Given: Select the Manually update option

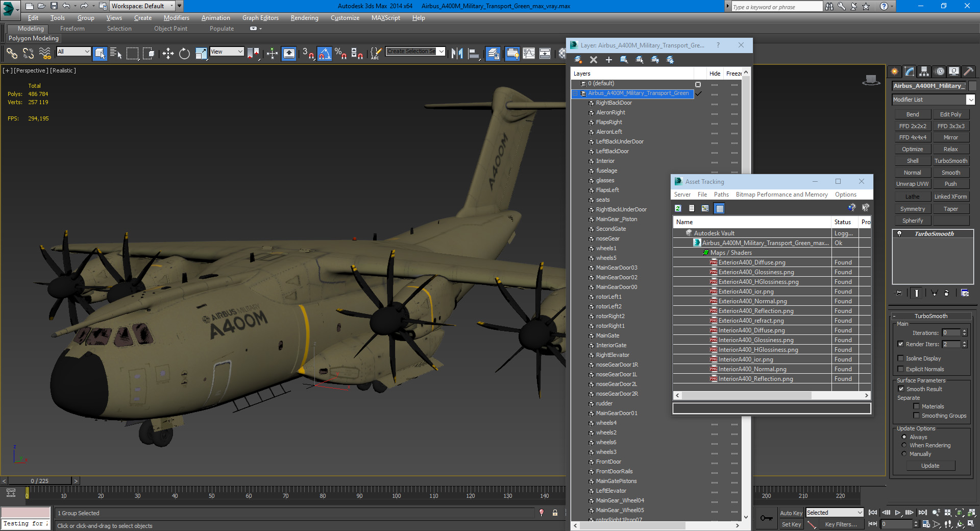Looking at the screenshot, I should (x=904, y=454).
